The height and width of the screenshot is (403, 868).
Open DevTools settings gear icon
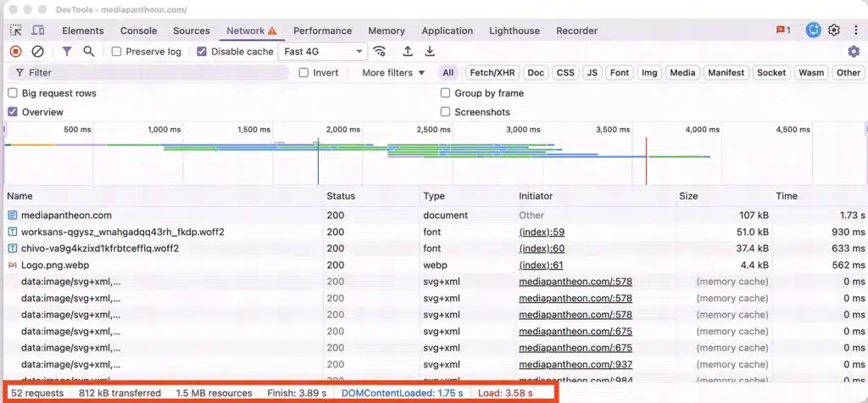point(834,31)
